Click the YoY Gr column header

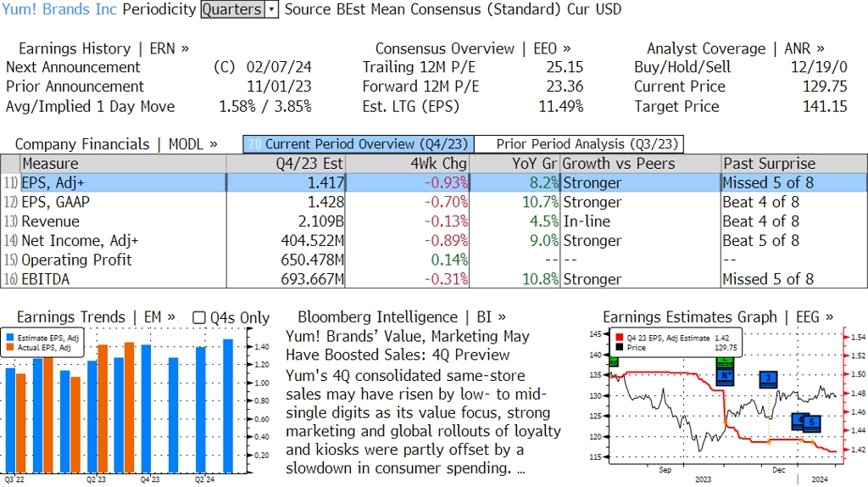[x=515, y=164]
